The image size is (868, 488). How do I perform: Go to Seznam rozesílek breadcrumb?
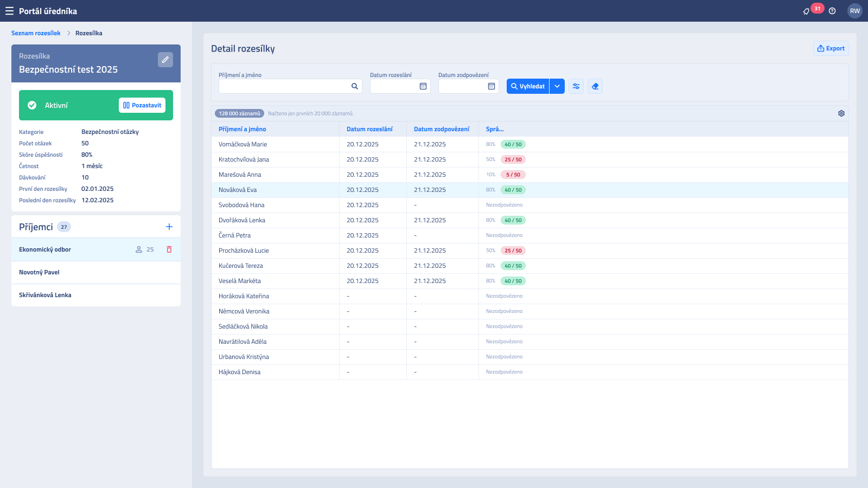click(36, 33)
